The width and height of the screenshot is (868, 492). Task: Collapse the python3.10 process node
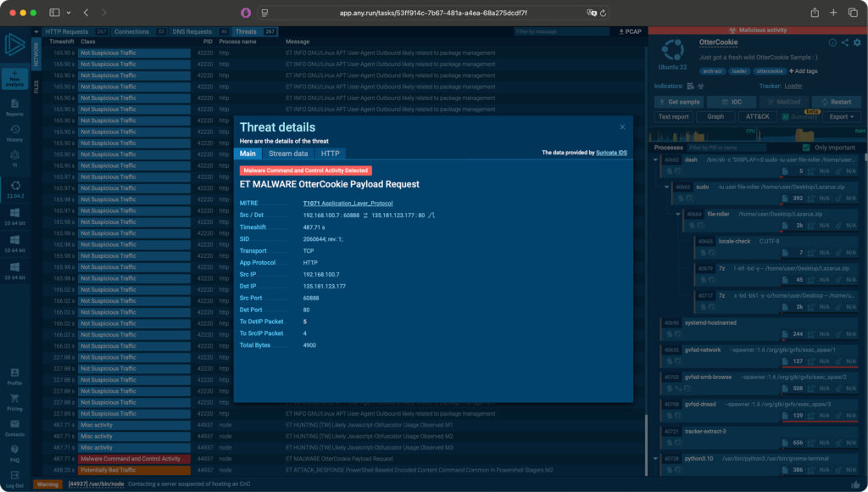click(656, 458)
